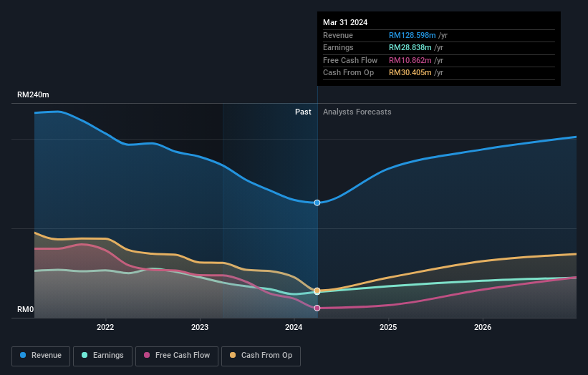Click the Earnings row label in tooltip

pyautogui.click(x=338, y=47)
